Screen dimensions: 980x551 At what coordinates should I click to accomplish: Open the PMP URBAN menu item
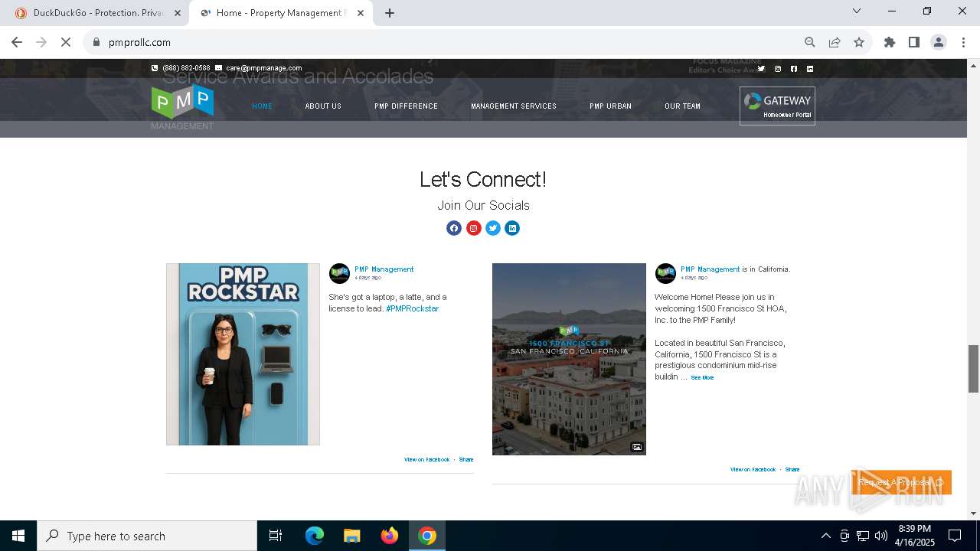(x=610, y=106)
